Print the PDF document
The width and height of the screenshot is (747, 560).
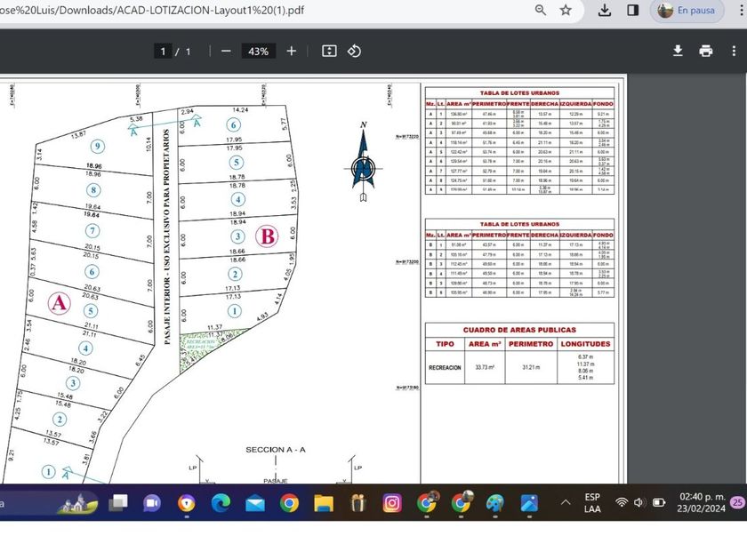pyautogui.click(x=706, y=51)
